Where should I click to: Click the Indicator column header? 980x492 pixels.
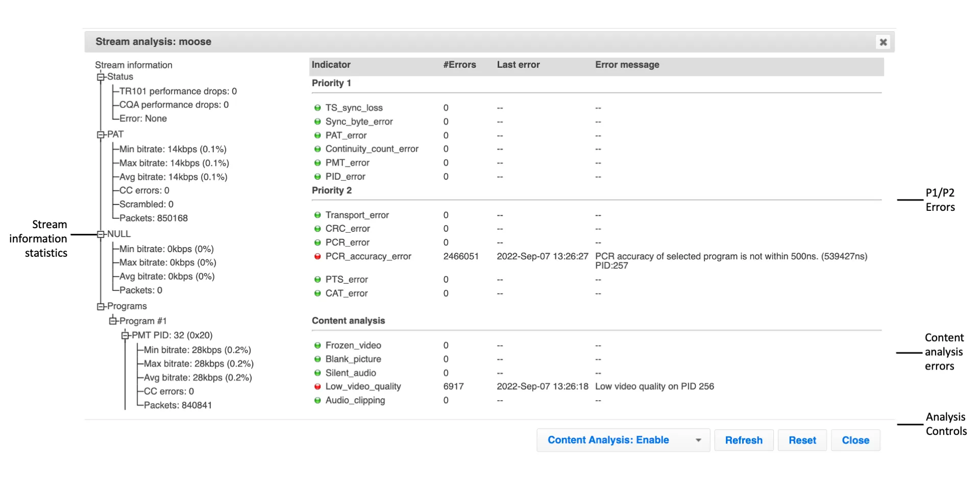pos(331,65)
